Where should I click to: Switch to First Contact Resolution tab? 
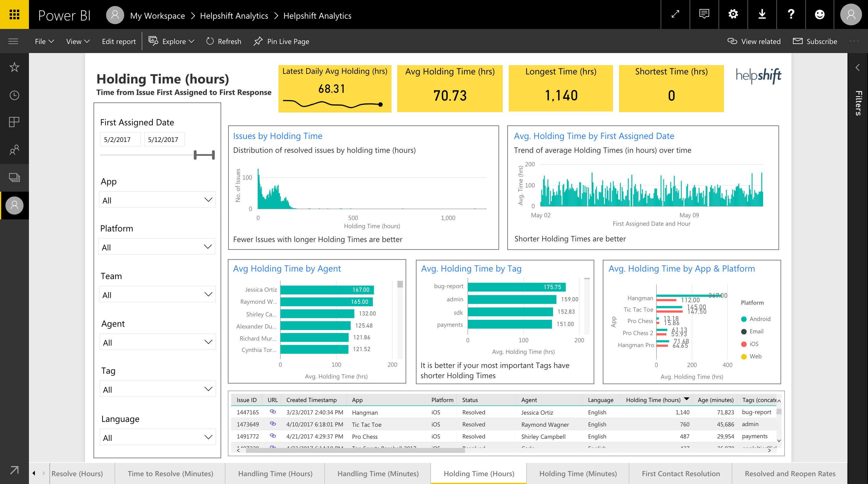tap(681, 473)
